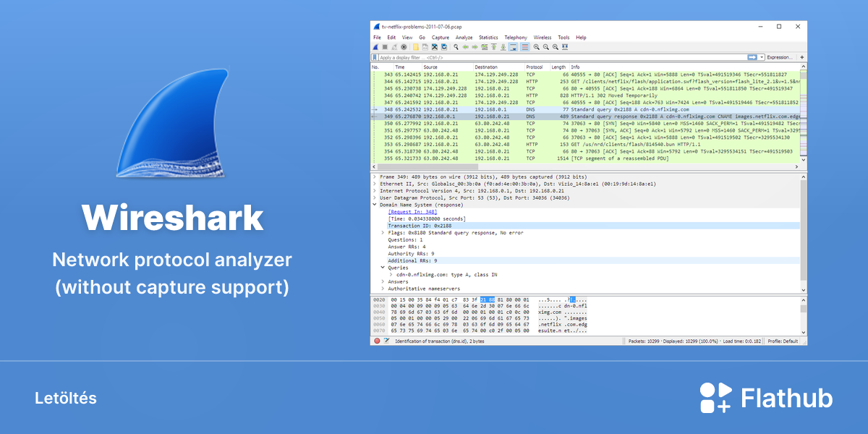Viewport: 868px width, 434px height.
Task: Click the Reload capture file icon
Action: click(444, 47)
